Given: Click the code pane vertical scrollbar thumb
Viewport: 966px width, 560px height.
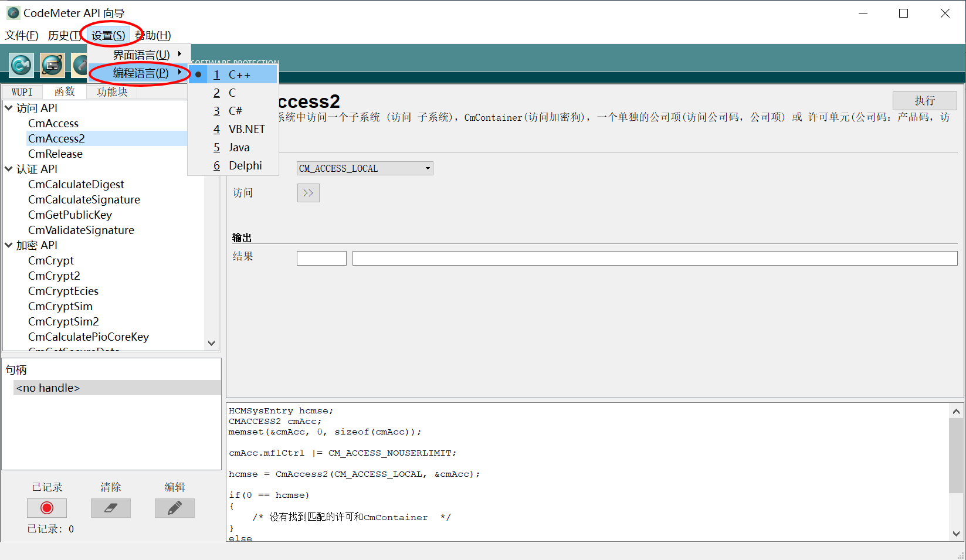Looking at the screenshot, I should 956,456.
